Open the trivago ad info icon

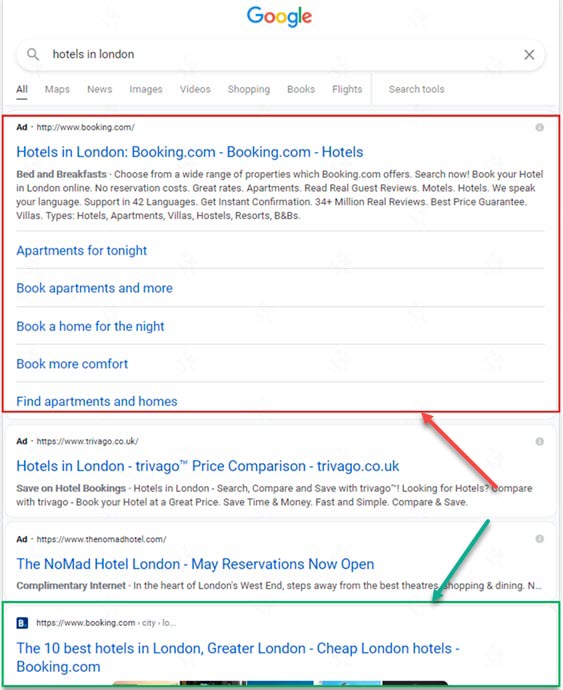539,441
